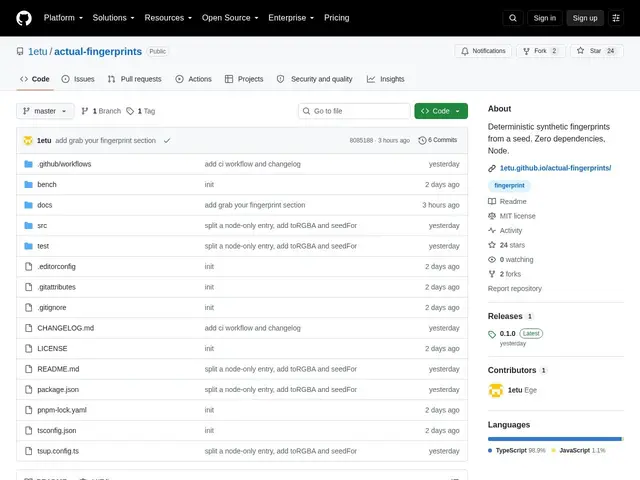Open the 1etu.github.io/actual-fingerprints link
Screen dimensions: 640x480
(555, 168)
